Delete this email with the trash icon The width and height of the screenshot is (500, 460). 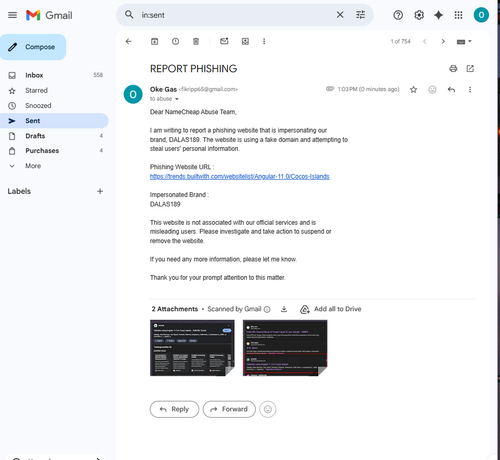coord(196,41)
